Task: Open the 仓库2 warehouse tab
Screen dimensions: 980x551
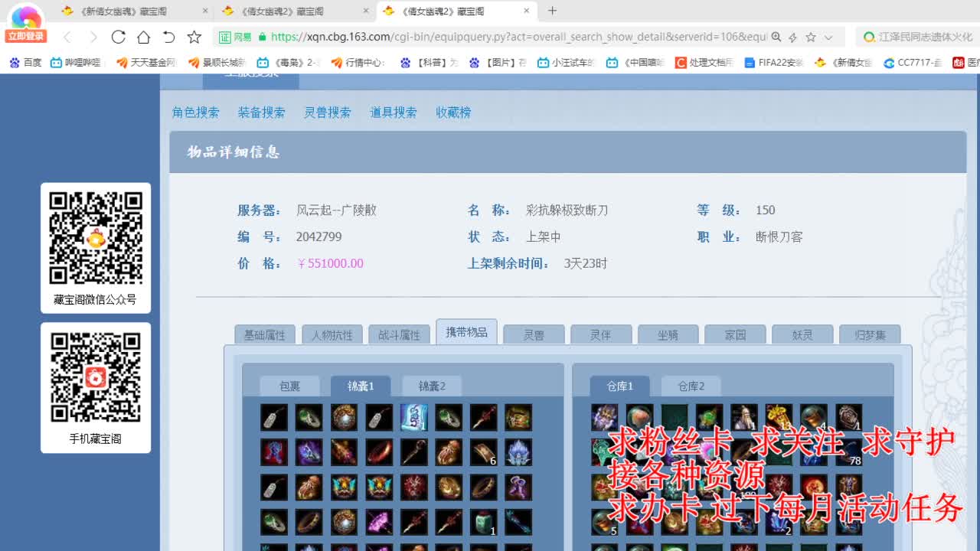Action: 691,386
